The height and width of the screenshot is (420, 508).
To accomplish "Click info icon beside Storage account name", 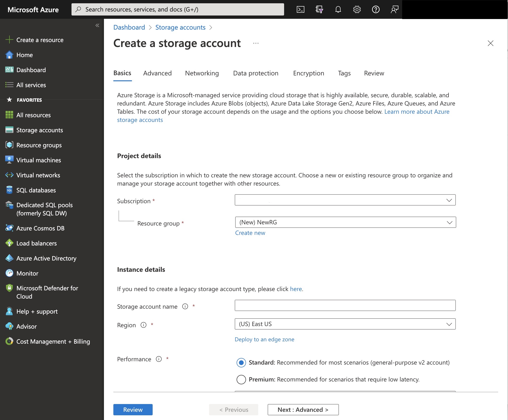I will point(185,306).
